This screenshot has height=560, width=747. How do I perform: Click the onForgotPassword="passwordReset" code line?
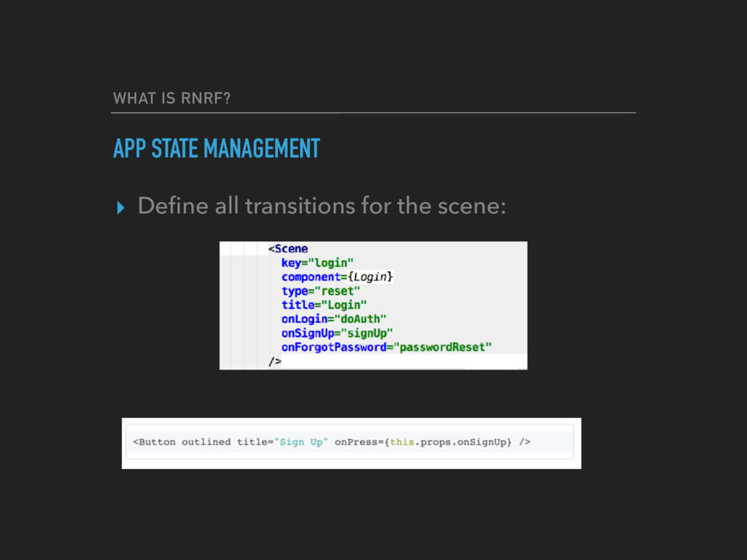click(x=387, y=347)
